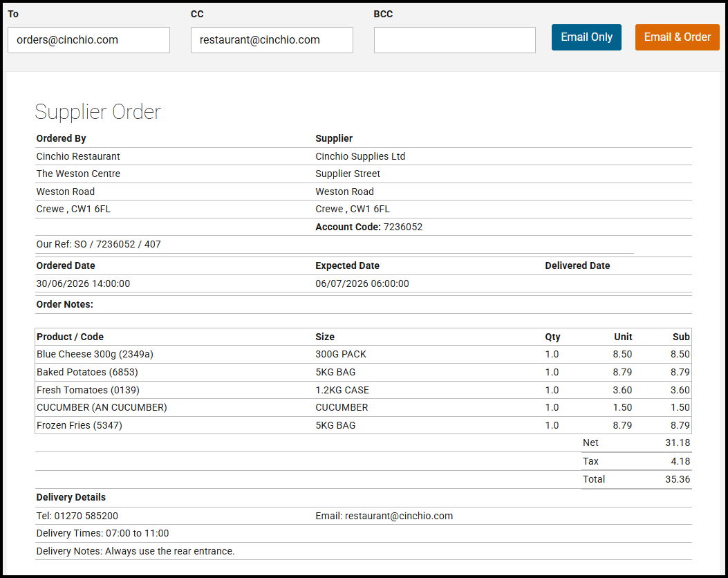Select the CUCUMBER (AN CUCUMBER) product

pyautogui.click(x=102, y=408)
